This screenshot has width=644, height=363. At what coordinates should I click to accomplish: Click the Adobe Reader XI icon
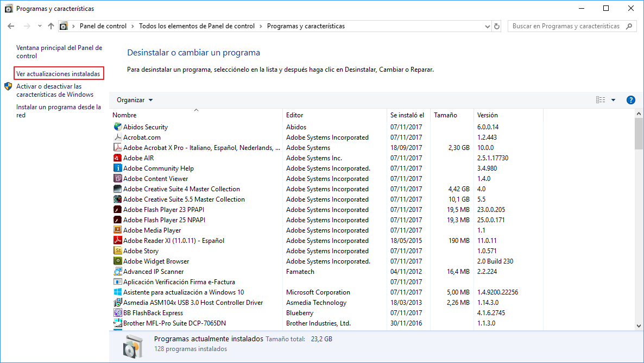click(x=117, y=240)
